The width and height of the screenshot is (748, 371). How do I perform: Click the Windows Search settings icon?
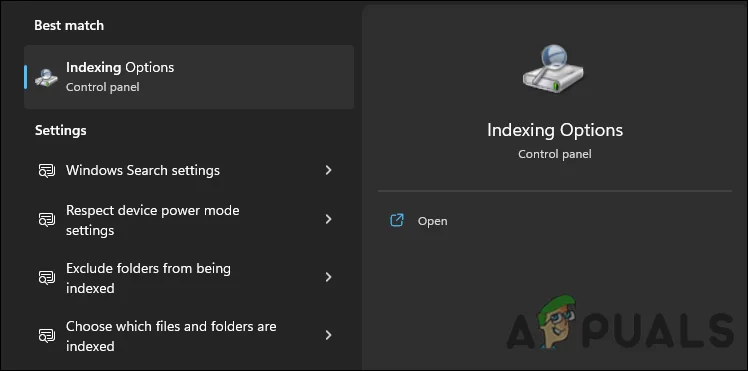[x=47, y=171]
